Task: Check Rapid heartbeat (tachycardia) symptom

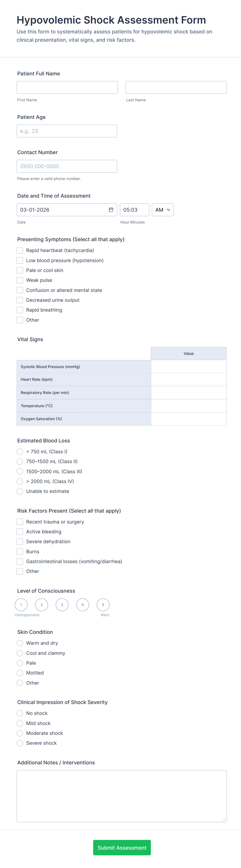Action: point(20,250)
